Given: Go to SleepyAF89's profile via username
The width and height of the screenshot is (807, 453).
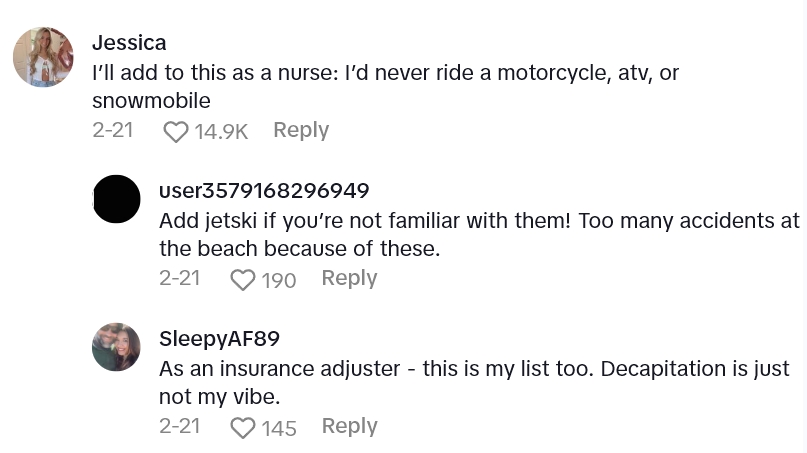Looking at the screenshot, I should pos(219,338).
